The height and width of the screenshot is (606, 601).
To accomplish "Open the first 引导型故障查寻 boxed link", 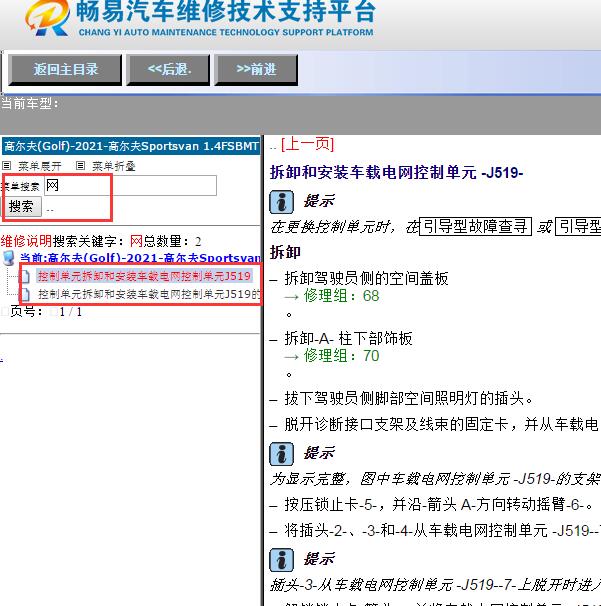I will click(x=475, y=226).
